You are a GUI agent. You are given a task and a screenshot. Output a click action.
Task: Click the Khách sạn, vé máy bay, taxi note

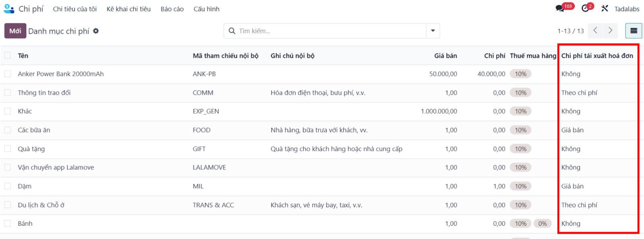[x=316, y=205]
